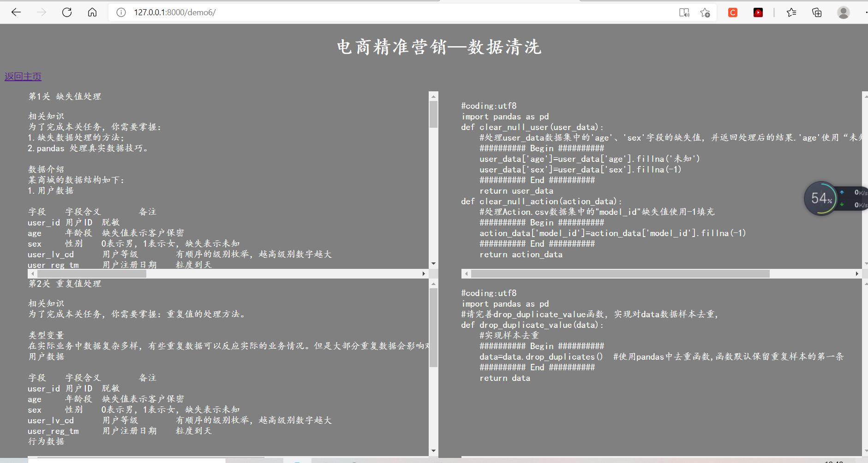
Task: Click the 第1关 panel's horizontal scrollbar thumb
Action: pos(91,273)
